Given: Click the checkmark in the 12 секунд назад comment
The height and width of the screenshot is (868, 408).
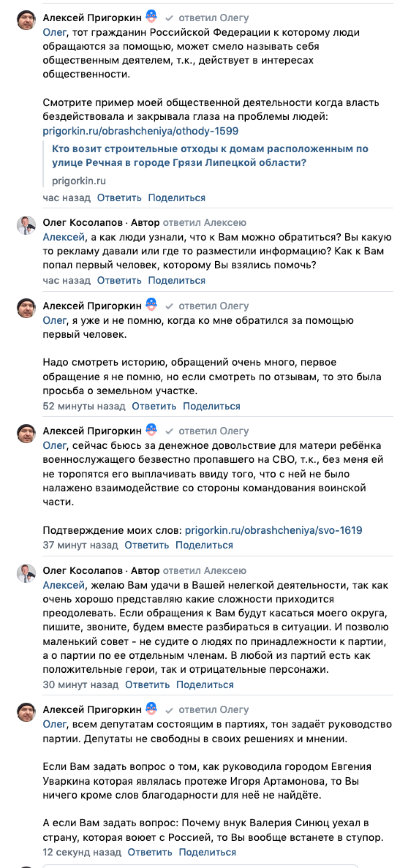Looking at the screenshot, I should click(x=169, y=710).
